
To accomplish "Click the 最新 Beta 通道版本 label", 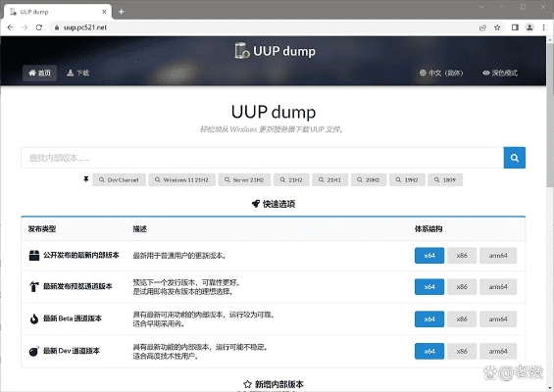I will (x=73, y=318).
